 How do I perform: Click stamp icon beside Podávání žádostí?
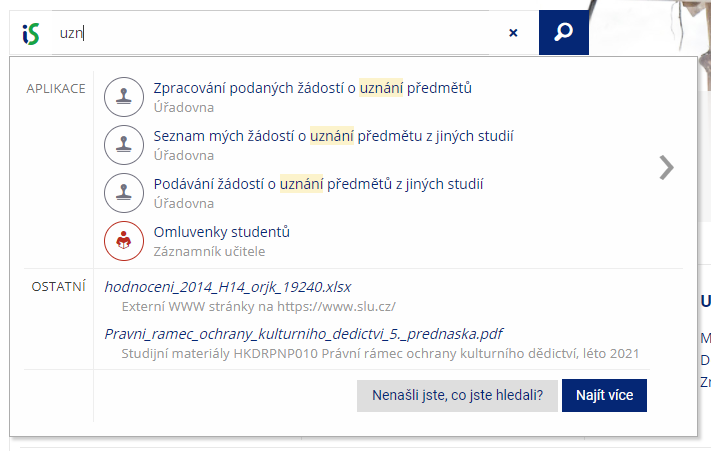(124, 193)
